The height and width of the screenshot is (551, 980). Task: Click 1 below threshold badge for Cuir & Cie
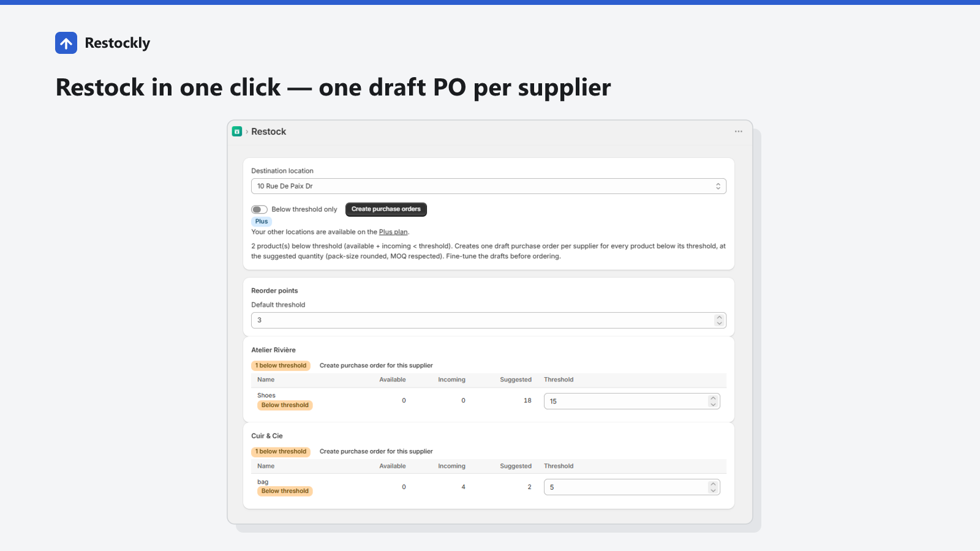pyautogui.click(x=281, y=452)
